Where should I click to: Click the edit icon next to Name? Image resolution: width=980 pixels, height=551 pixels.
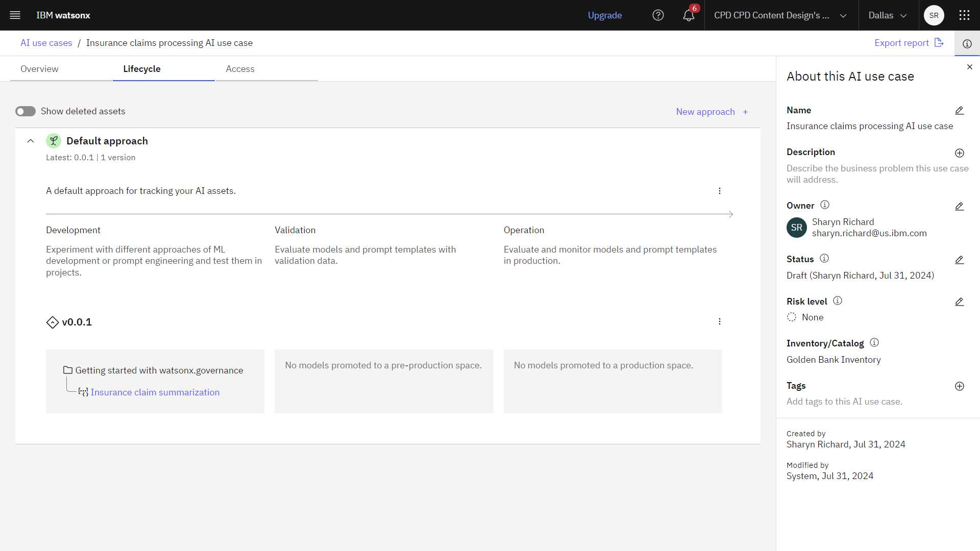click(x=959, y=110)
